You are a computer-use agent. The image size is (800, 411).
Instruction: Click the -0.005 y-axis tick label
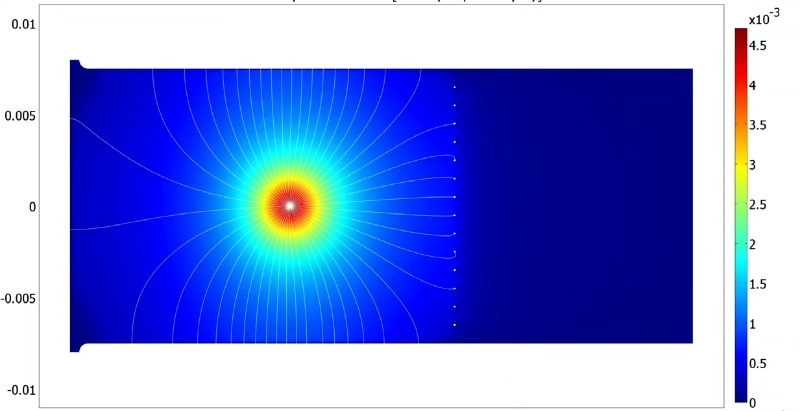click(x=18, y=298)
